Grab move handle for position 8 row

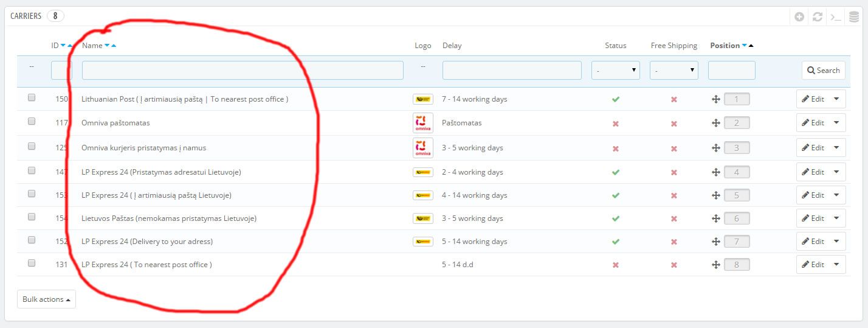pos(715,265)
